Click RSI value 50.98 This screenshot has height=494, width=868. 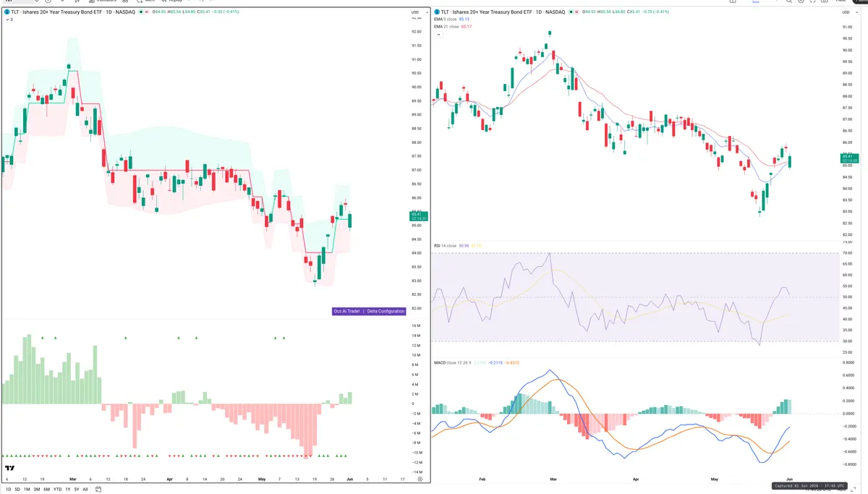point(464,246)
